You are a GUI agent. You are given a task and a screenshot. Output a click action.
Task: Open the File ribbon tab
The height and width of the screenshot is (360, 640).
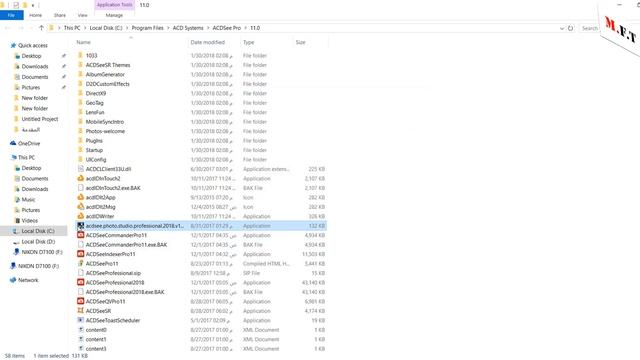pyautogui.click(x=11, y=15)
